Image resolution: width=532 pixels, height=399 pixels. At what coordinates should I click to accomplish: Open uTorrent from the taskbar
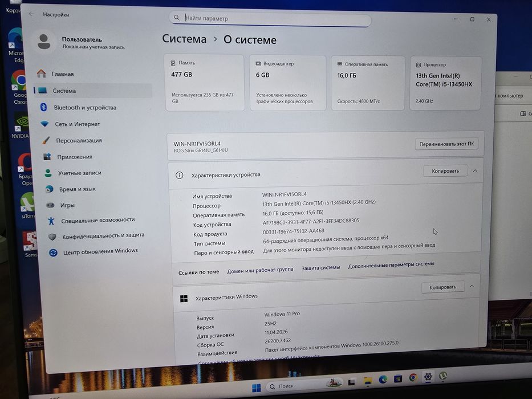tap(443, 376)
